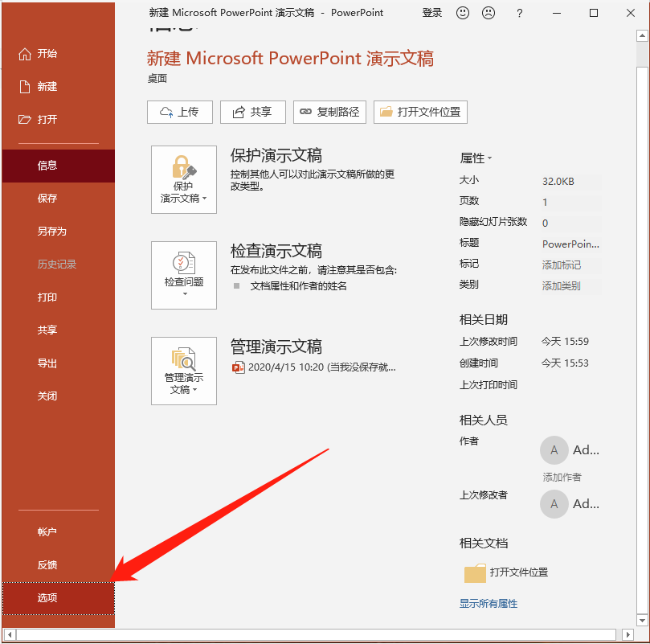Click the frowning feedback face icon
The height and width of the screenshot is (644, 650).
(x=489, y=13)
